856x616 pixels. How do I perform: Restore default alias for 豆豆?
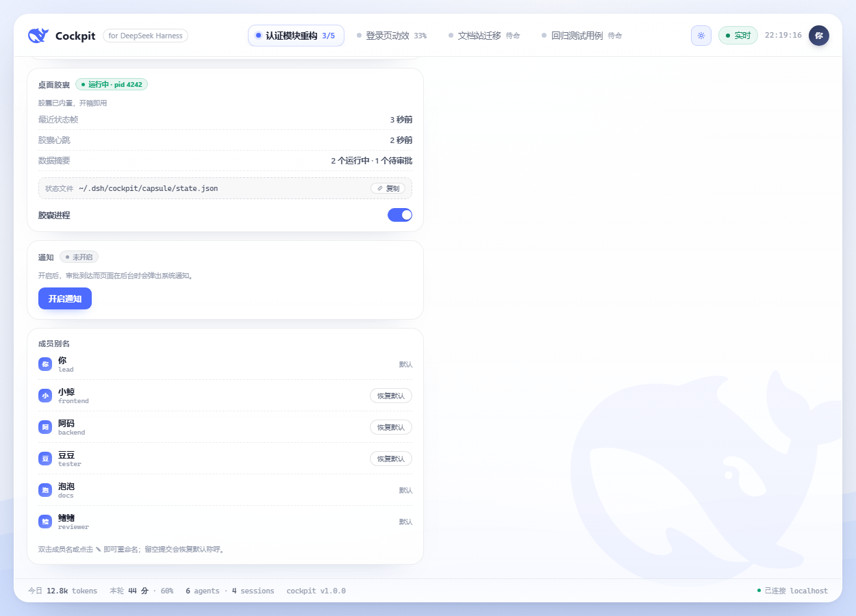[391, 459]
